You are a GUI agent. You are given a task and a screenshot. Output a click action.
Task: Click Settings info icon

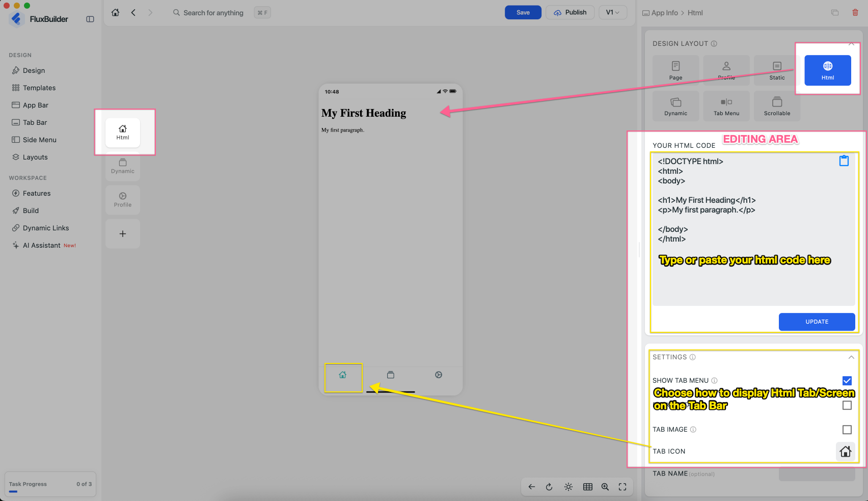coord(693,357)
